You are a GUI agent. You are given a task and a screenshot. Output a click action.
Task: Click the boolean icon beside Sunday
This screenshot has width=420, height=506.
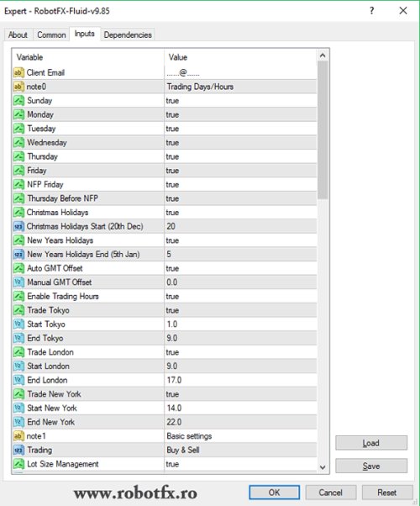pyautogui.click(x=18, y=101)
